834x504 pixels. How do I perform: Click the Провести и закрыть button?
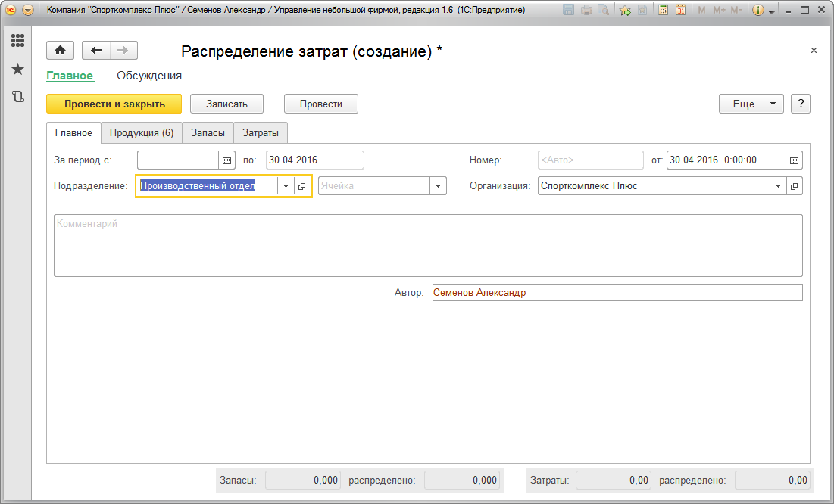tap(114, 104)
